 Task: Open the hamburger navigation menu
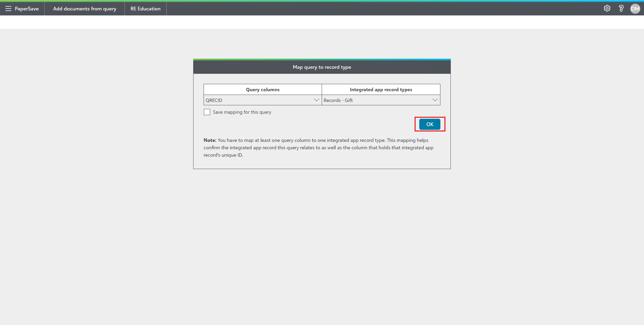[x=8, y=9]
